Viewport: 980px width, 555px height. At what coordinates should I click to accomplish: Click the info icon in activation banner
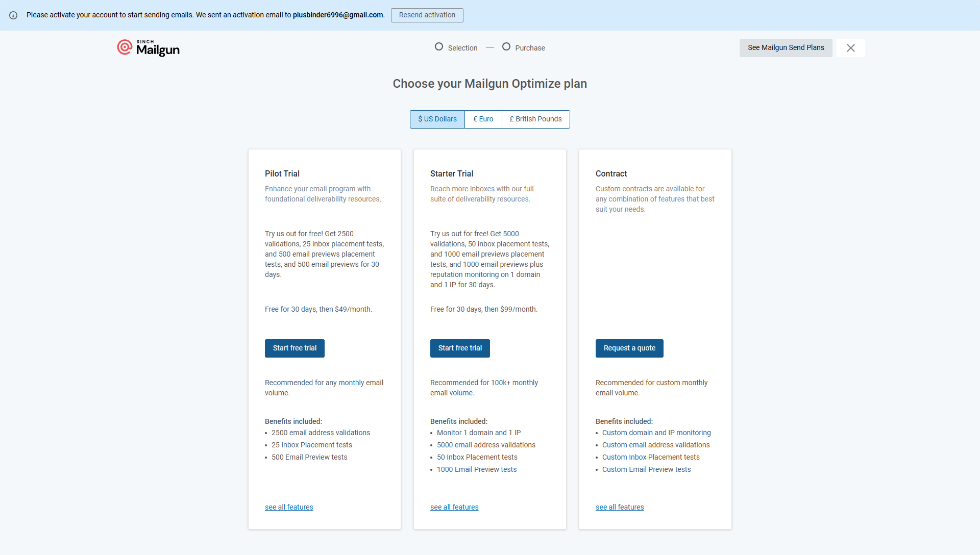pyautogui.click(x=13, y=15)
